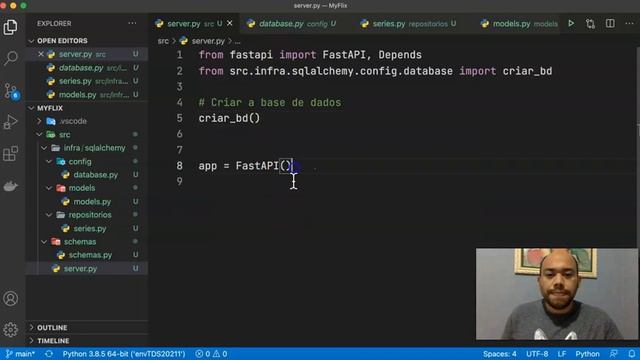Change indentation via Spaces: 4

pos(500,354)
